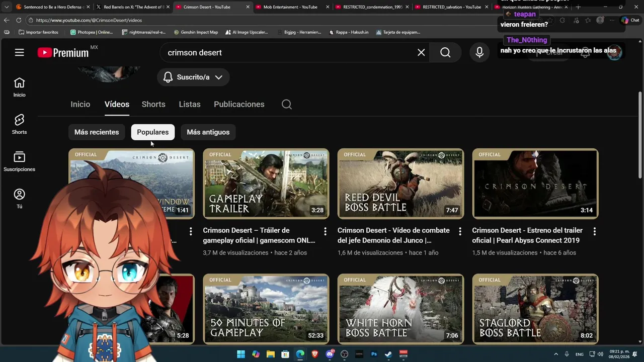Image resolution: width=644 pixels, height=362 pixels.
Task: Open Microsoft Store from the taskbar
Action: [x=285, y=354]
